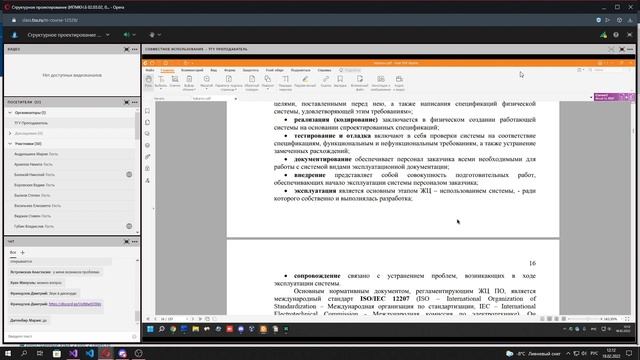This screenshot has width=640, height=360.
Task: Go to first page in PDF navigation
Action: pos(148,319)
